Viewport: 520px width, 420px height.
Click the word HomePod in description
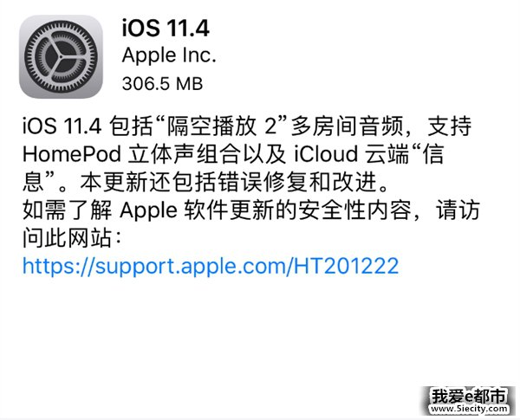[72, 154]
